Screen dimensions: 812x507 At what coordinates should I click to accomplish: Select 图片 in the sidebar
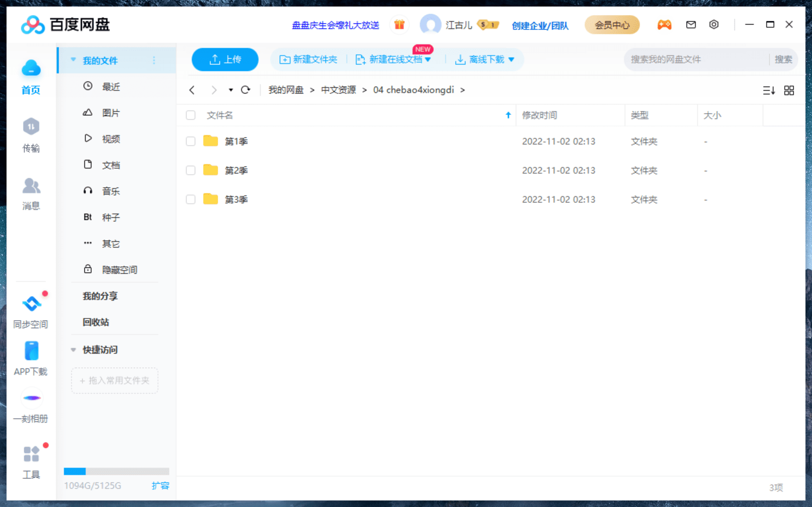pyautogui.click(x=111, y=113)
